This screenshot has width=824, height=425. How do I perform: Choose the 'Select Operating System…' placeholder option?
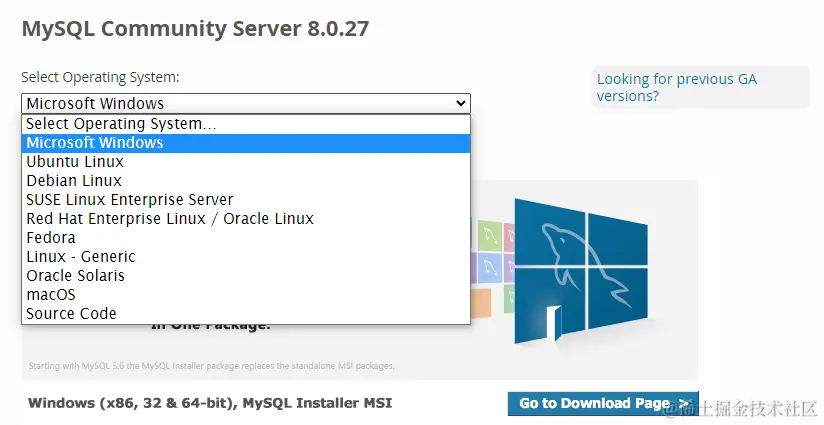(x=246, y=124)
